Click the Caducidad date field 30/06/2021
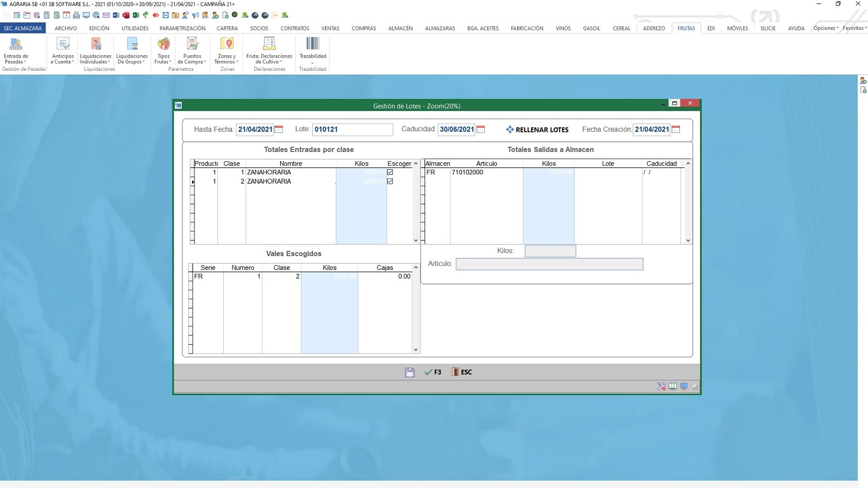The width and height of the screenshot is (868, 488). point(457,129)
